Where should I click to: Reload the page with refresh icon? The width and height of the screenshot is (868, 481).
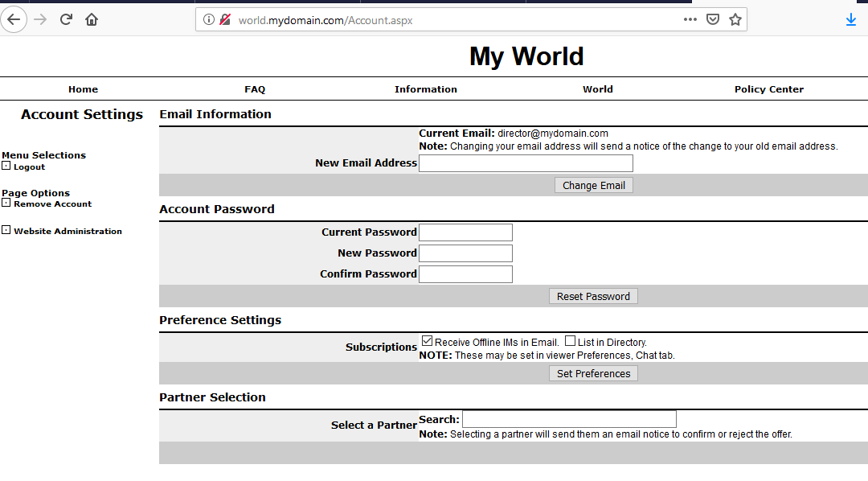click(66, 20)
